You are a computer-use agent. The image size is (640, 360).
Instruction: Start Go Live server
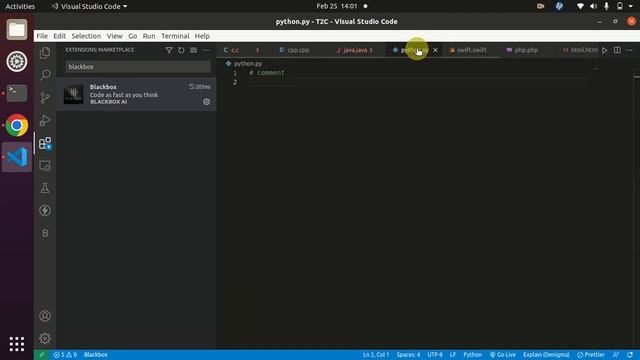pyautogui.click(x=503, y=355)
